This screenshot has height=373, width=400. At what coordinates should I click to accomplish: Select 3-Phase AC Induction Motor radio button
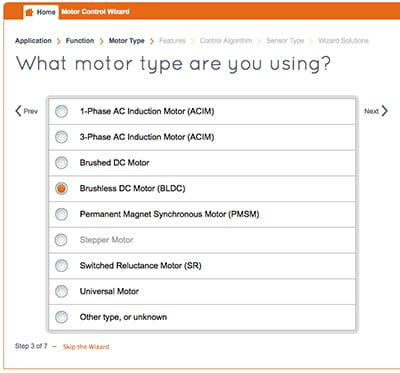[61, 137]
